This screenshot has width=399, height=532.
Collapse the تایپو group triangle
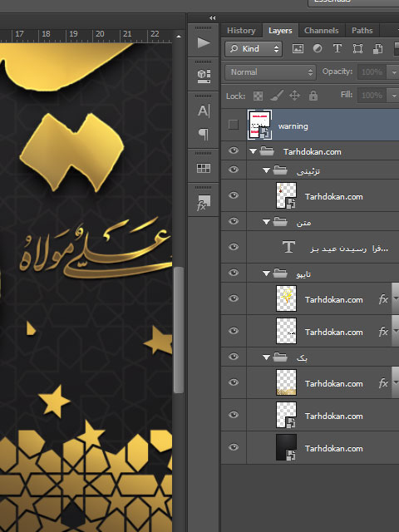coord(266,273)
